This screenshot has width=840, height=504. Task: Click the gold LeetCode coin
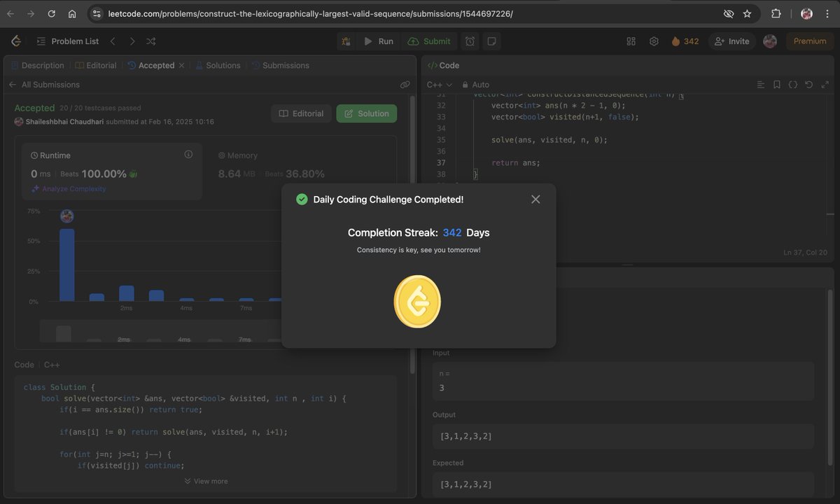[417, 302]
